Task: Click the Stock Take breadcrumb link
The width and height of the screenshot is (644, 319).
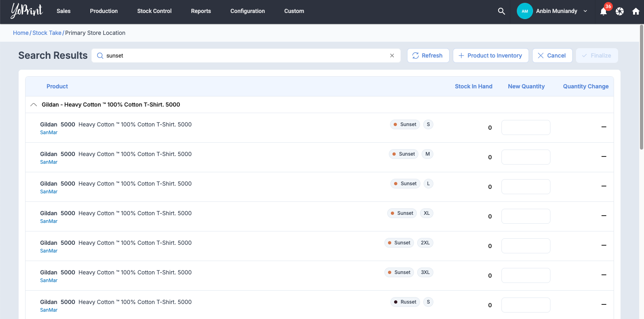Action: (47, 33)
